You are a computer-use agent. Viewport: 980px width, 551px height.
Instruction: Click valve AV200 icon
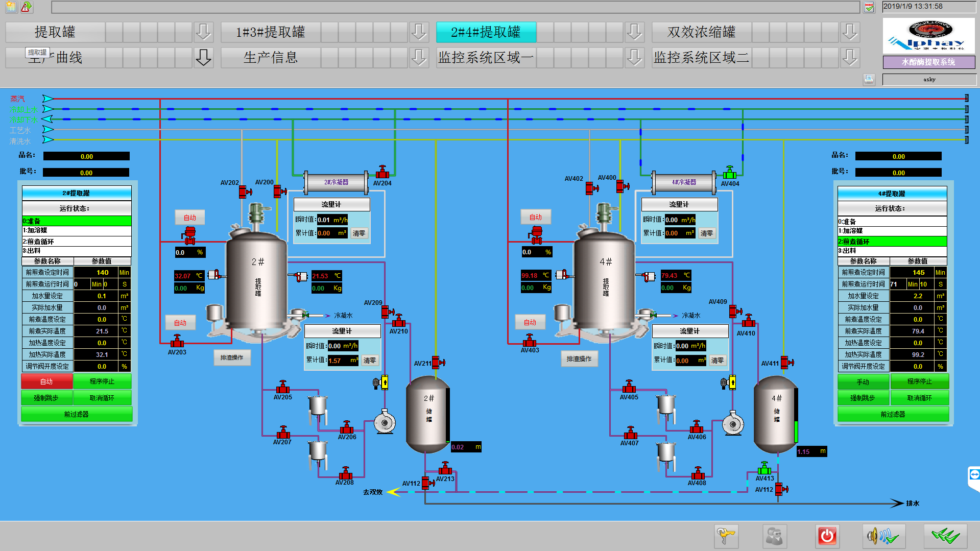click(x=280, y=191)
